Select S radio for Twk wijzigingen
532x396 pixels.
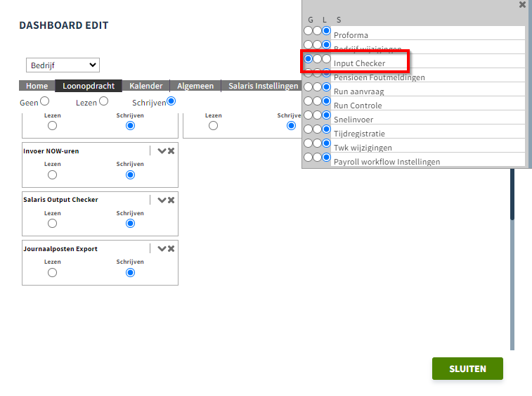coord(326,143)
